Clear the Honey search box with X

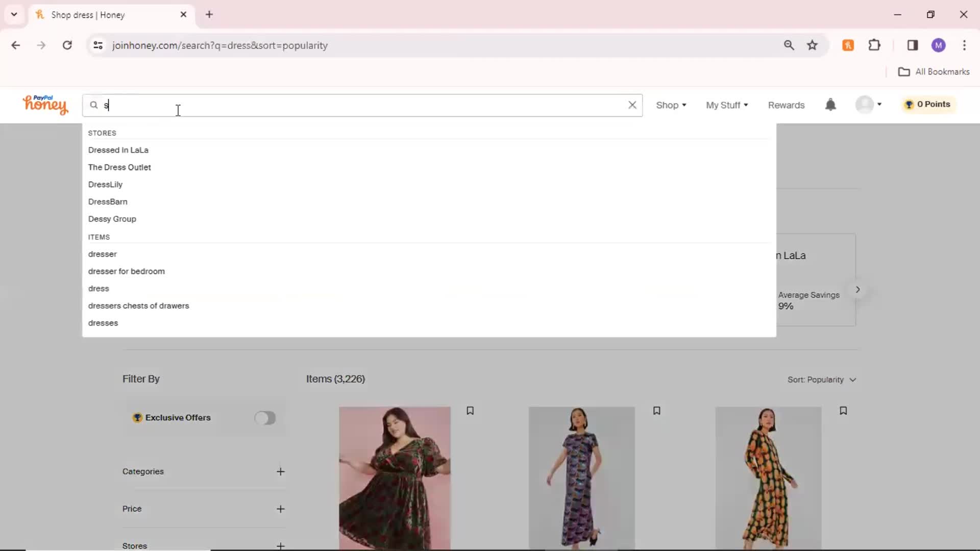(632, 105)
